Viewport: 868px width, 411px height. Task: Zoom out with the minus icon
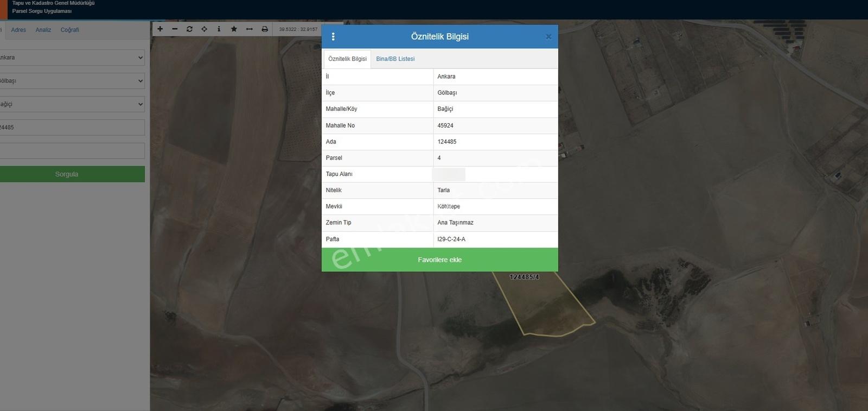tap(175, 29)
